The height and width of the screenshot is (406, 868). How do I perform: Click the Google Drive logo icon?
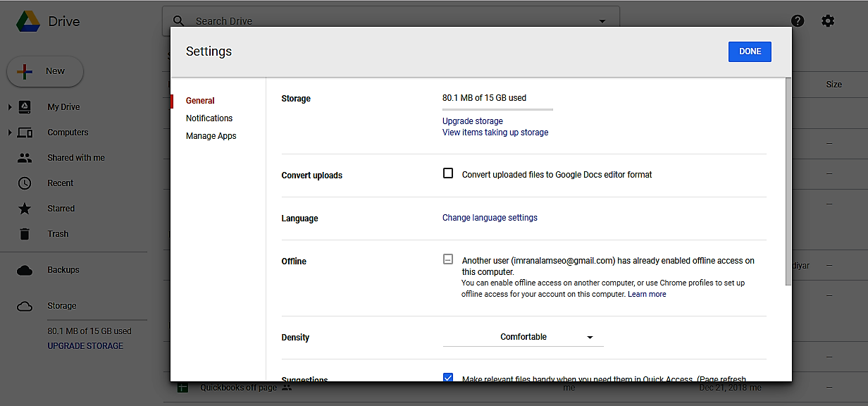[28, 21]
